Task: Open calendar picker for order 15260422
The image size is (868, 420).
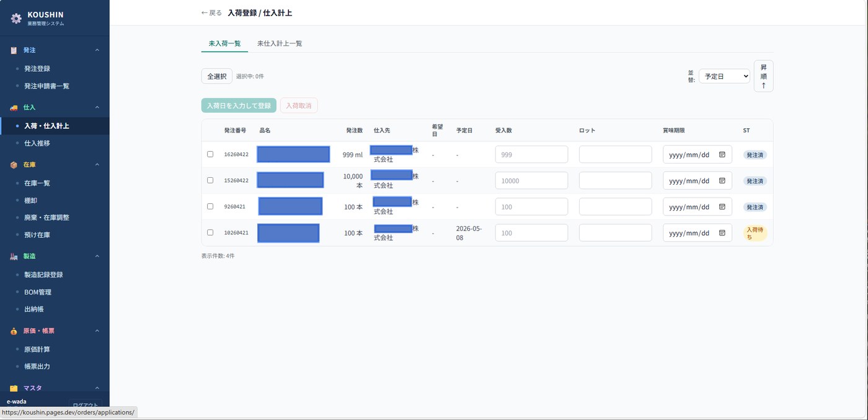Action: click(x=722, y=180)
